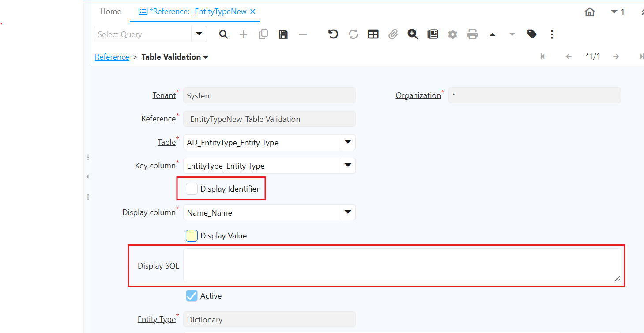Enable the Display Identifier checkbox

[x=192, y=189]
